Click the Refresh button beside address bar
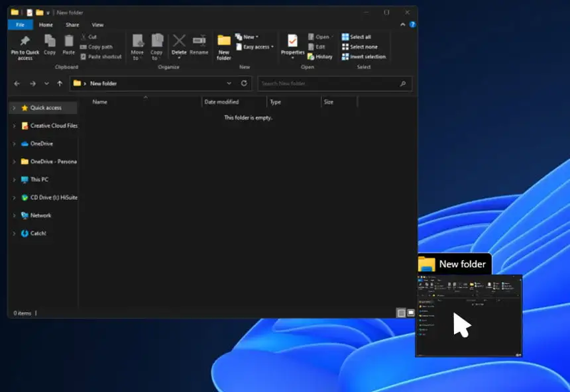This screenshot has width=570, height=392. (244, 83)
